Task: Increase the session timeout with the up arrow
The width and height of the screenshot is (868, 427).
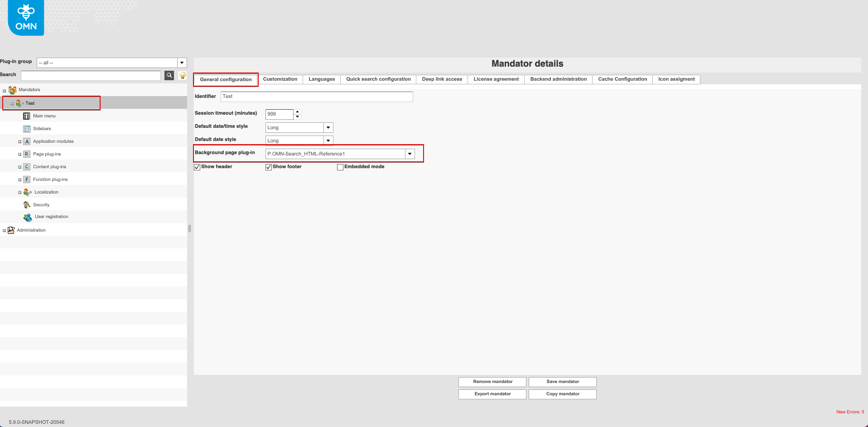Action: pyautogui.click(x=298, y=112)
